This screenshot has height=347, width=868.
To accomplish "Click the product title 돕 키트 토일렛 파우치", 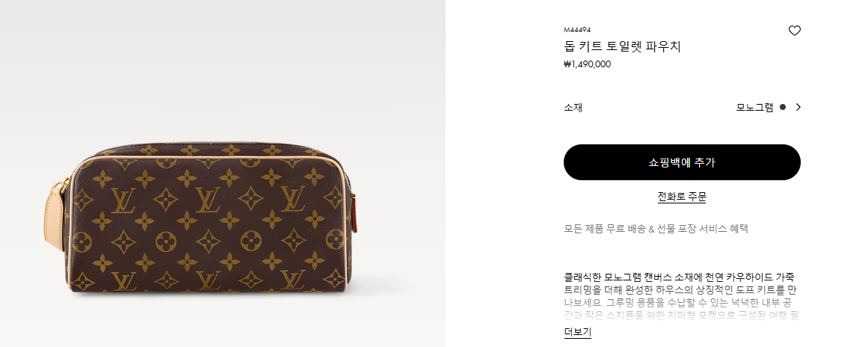I will [622, 46].
